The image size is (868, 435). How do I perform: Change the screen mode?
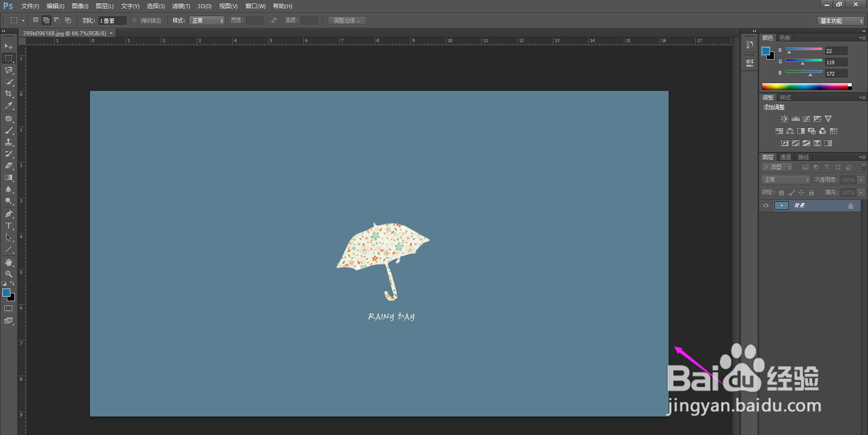[9, 321]
